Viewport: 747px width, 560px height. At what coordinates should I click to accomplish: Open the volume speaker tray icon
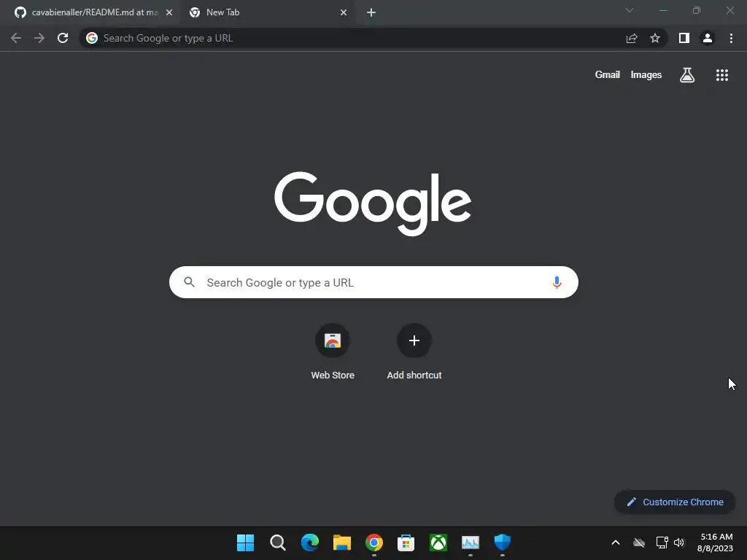tap(679, 542)
